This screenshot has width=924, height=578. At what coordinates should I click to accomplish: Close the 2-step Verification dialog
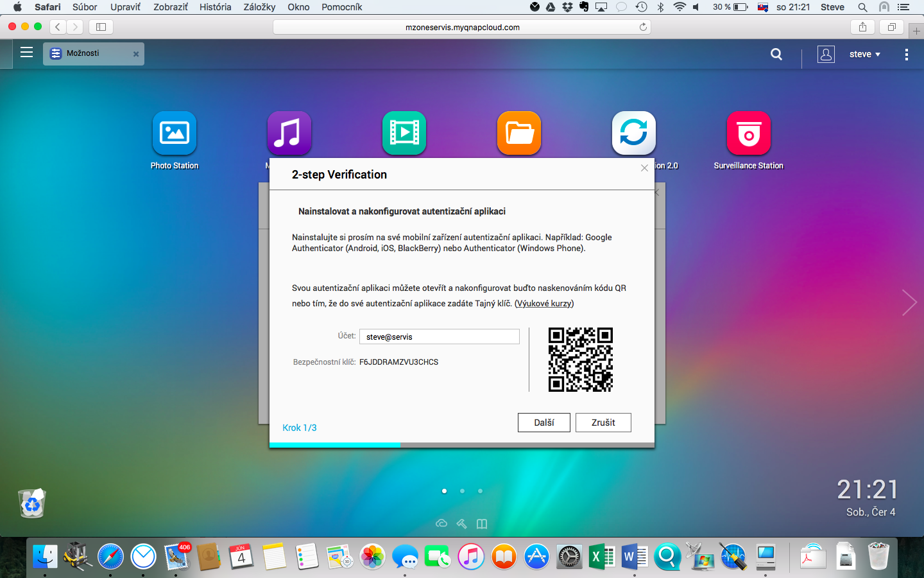644,168
